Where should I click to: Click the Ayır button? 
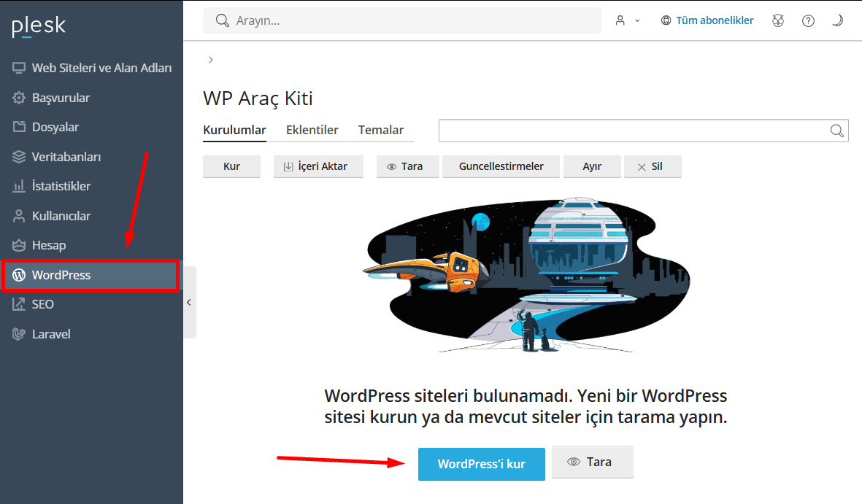[x=592, y=166]
